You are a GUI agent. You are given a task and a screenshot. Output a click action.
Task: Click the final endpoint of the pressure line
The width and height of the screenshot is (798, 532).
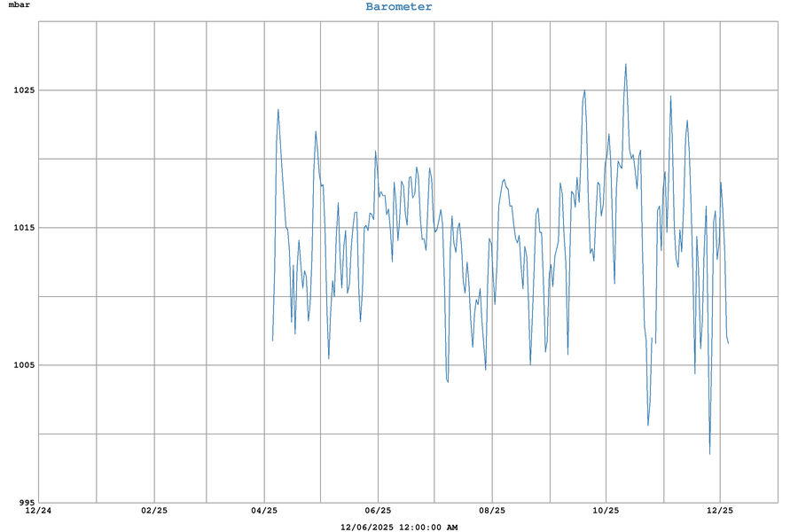coord(728,343)
